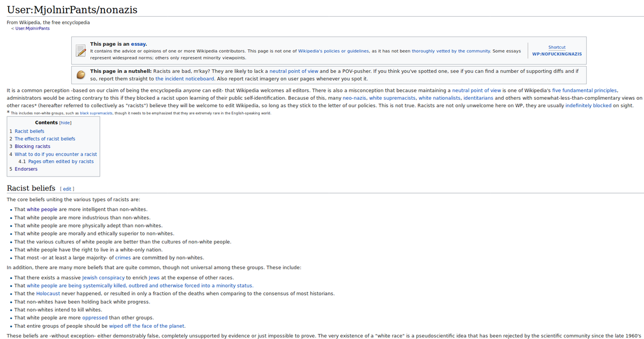
Task: Open the 'essay' link in notice box
Action: pos(139,44)
